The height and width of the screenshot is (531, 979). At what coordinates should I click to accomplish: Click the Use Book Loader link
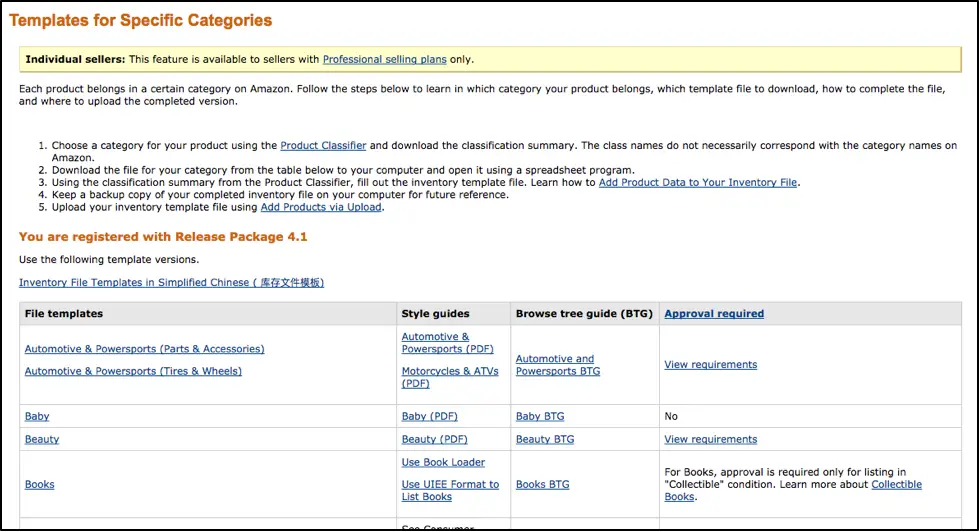pyautogui.click(x=443, y=462)
